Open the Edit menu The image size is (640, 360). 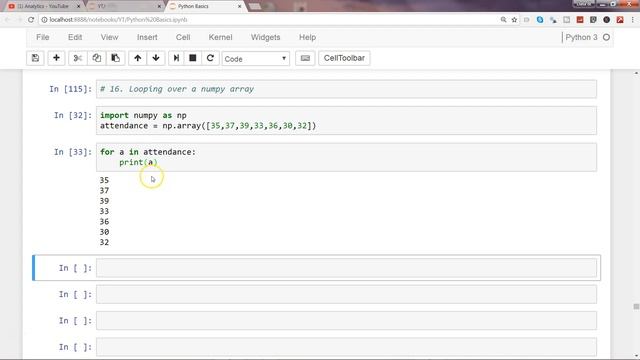coord(75,37)
